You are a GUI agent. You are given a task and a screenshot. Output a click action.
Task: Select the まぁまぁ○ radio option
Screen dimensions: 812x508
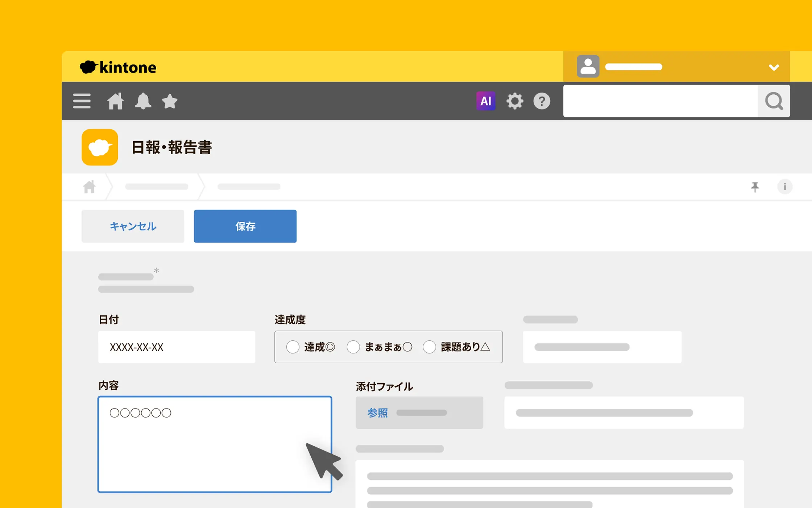coord(353,347)
